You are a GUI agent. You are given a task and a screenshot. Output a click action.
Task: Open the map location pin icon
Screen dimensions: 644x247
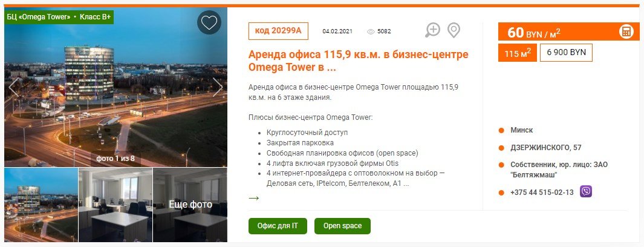454,30
